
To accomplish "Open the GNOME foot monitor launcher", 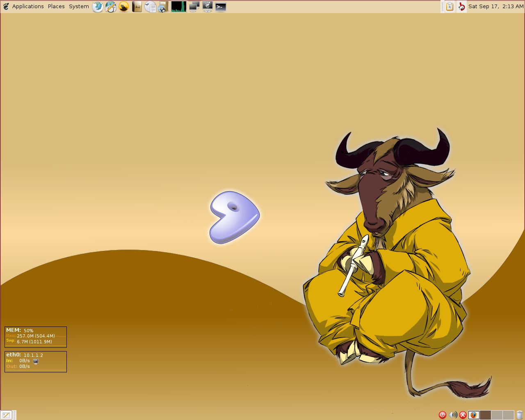I will tap(208, 7).
